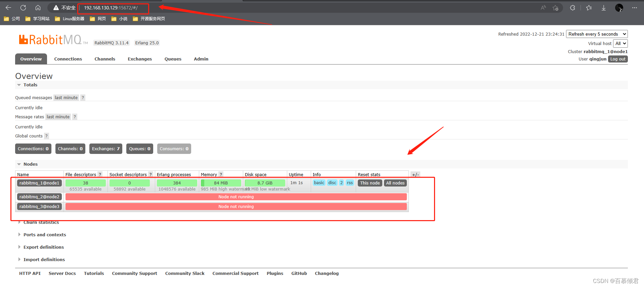Screen dimensions: 644x287
Task: Show help for File descriptors column
Action: (100, 174)
